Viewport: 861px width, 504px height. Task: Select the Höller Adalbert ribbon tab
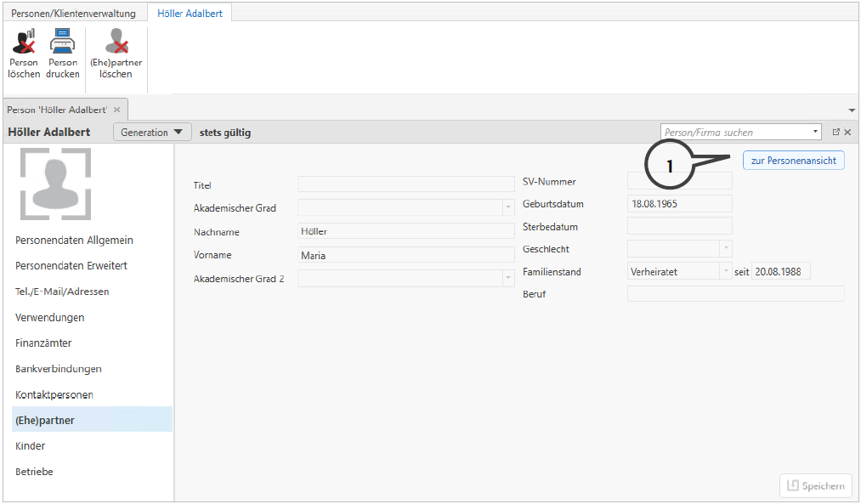190,14
